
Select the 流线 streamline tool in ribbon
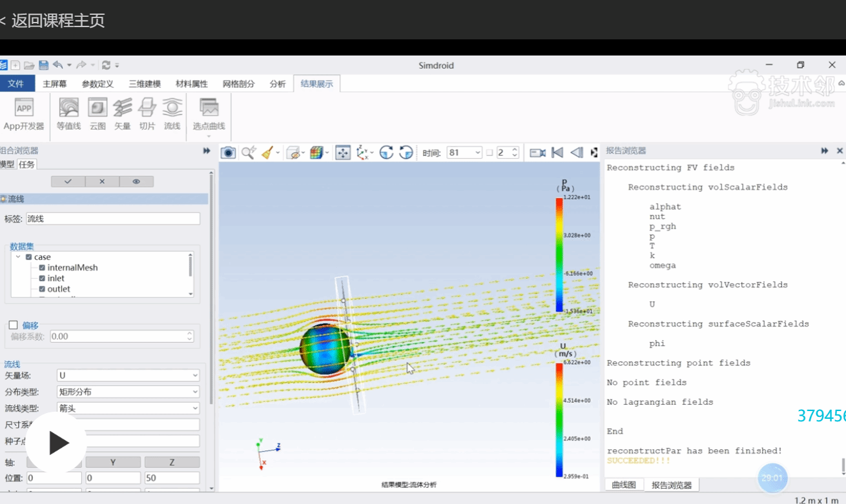click(172, 114)
